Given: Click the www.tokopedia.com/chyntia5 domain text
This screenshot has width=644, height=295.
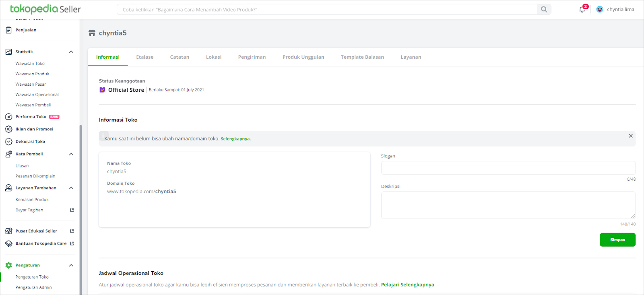Looking at the screenshot, I should pyautogui.click(x=142, y=192).
